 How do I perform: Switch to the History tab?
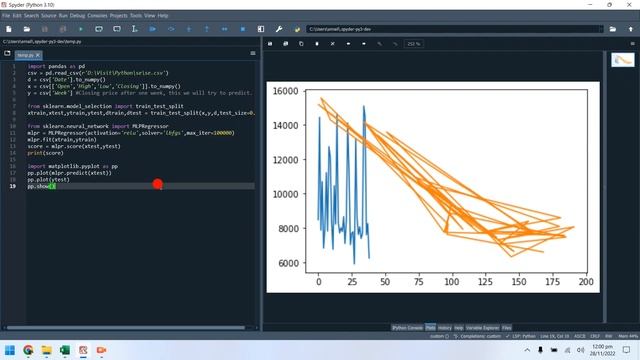pos(444,328)
